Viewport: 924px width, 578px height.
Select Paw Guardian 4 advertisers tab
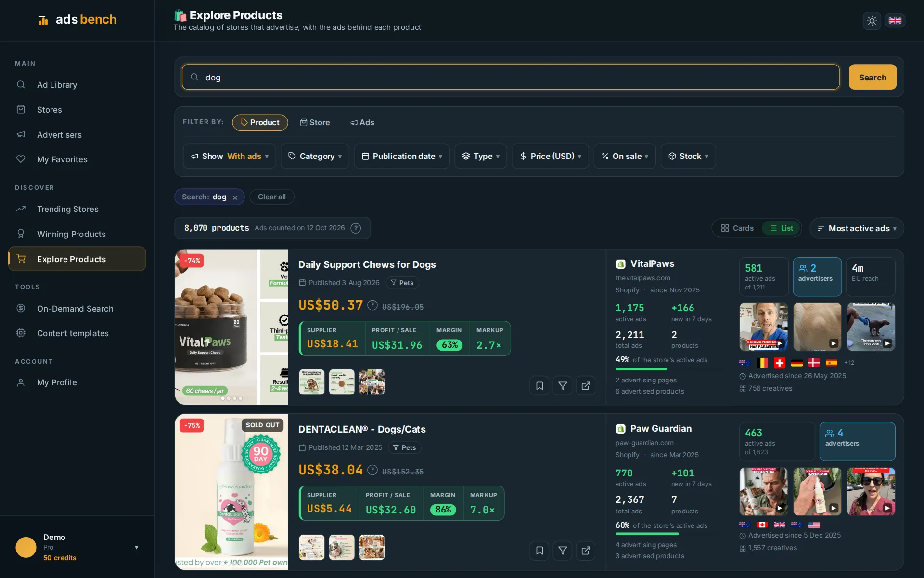(x=858, y=442)
